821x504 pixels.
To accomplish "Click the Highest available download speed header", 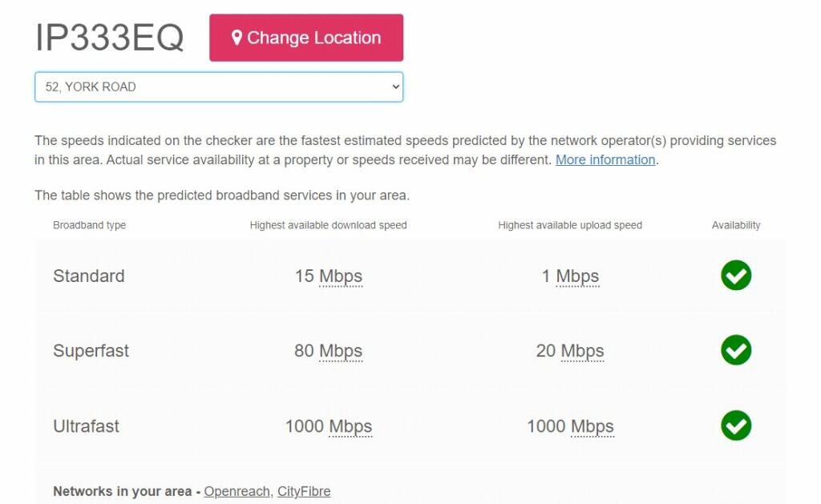I will (328, 225).
